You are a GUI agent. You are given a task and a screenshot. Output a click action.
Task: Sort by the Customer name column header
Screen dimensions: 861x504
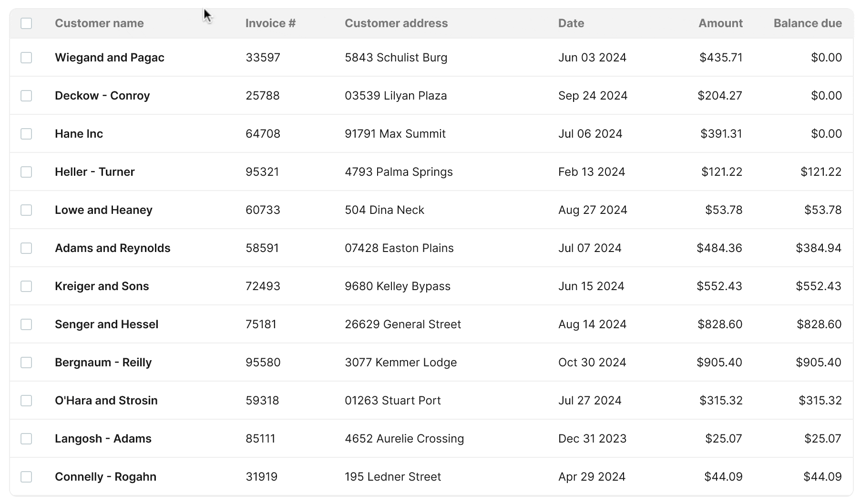[x=99, y=23]
